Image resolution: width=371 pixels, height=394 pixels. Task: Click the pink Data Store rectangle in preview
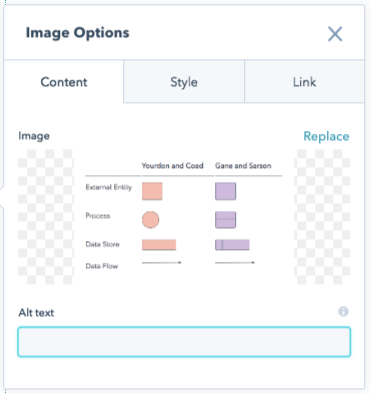coord(159,245)
